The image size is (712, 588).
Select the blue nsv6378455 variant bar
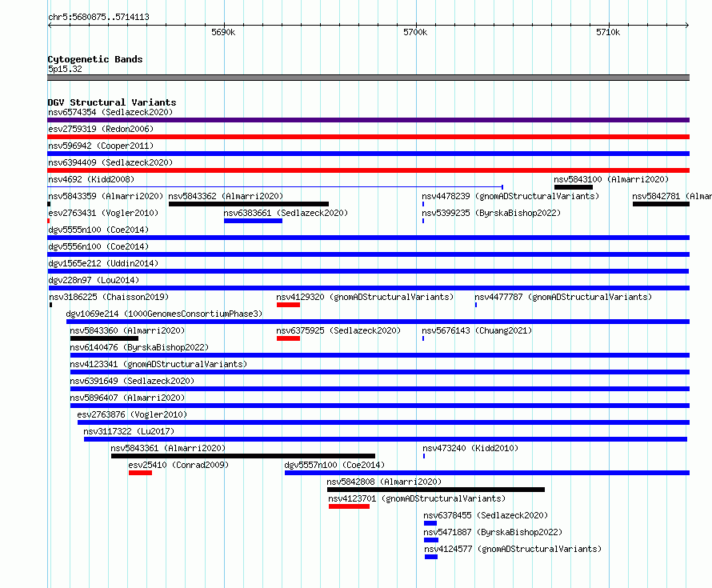coord(430,523)
